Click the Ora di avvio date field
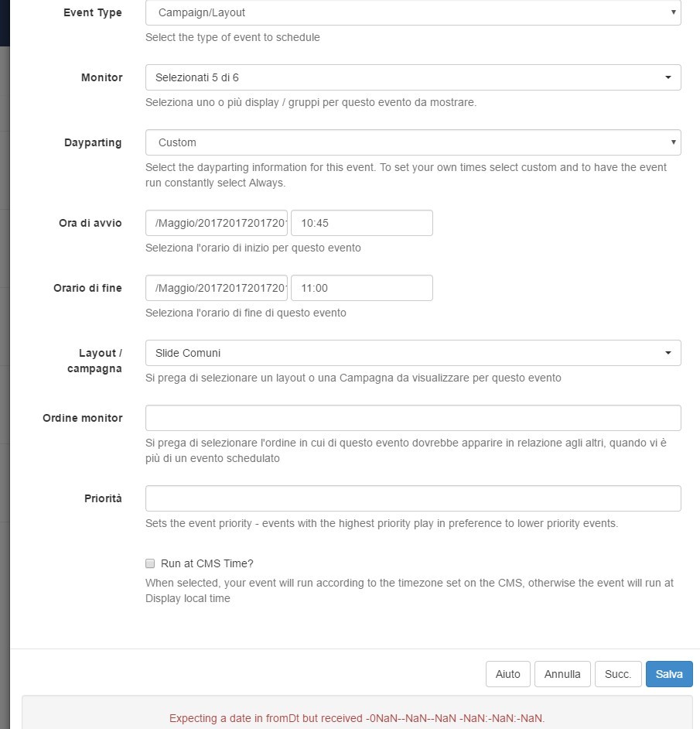The image size is (700, 729). pos(217,223)
